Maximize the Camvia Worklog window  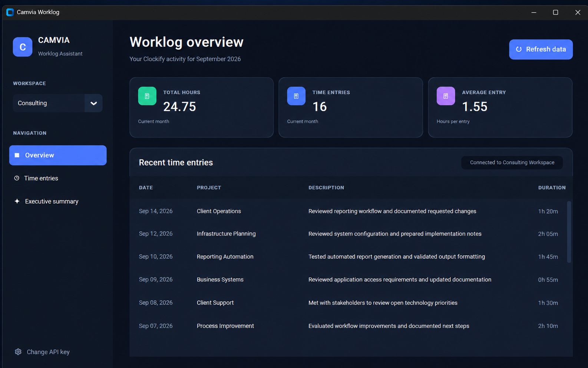coord(555,12)
